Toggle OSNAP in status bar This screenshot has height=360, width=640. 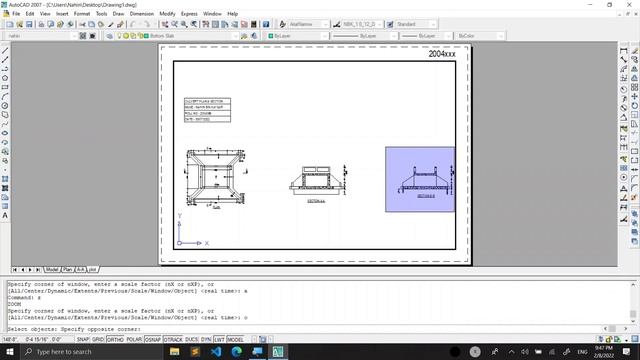point(153,339)
